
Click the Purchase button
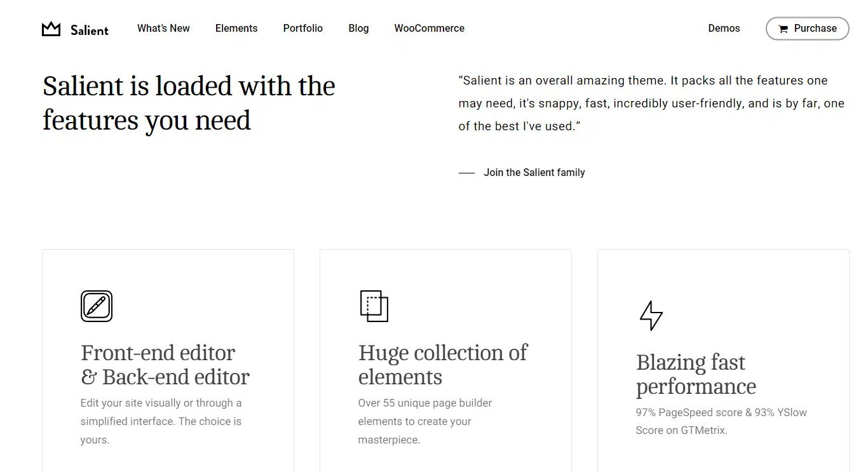tap(807, 29)
